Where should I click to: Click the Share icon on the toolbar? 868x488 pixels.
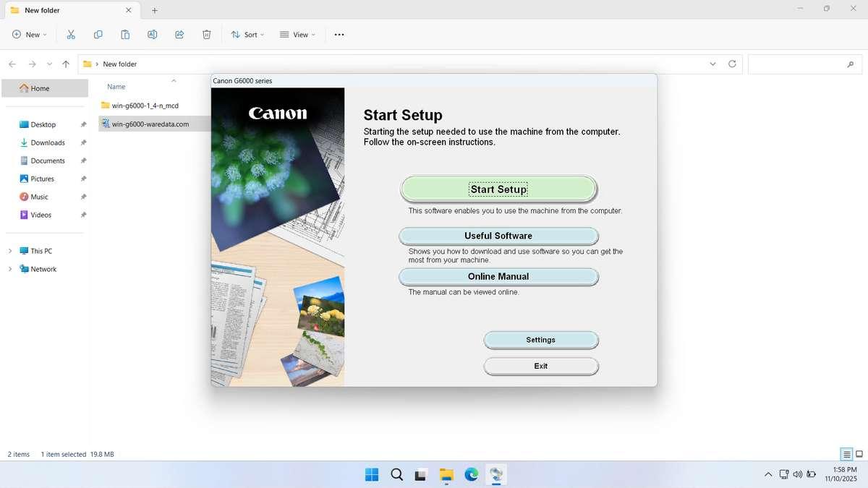click(x=179, y=34)
